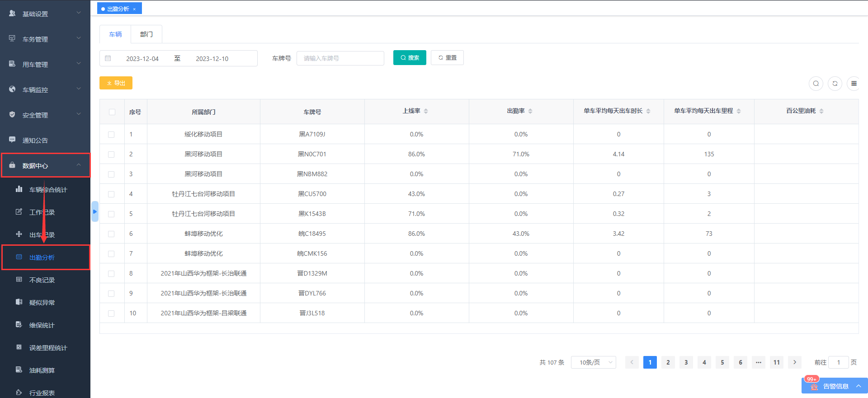Open the 10条/页 page size dropdown

(594, 362)
